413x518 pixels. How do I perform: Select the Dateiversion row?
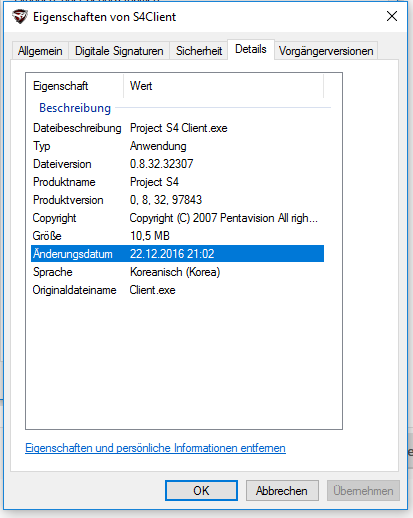pyautogui.click(x=177, y=164)
